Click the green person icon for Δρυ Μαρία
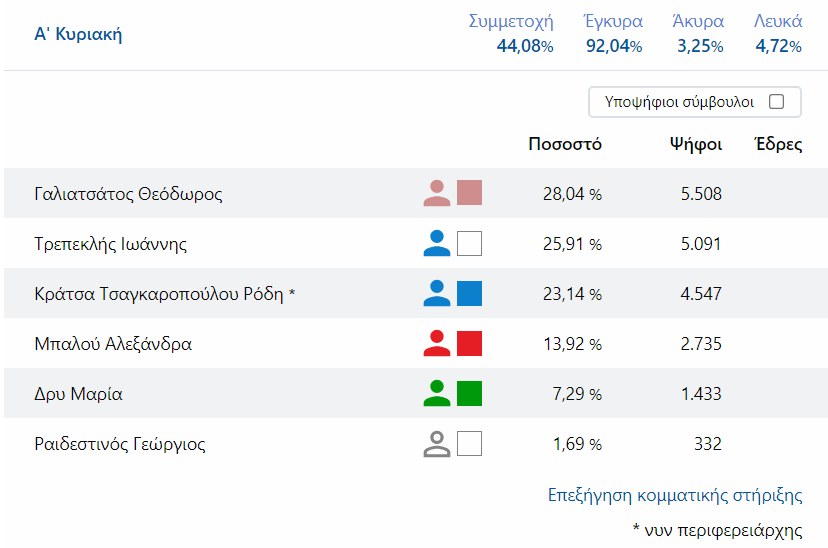Screen dimensions: 828x548 tap(437, 393)
